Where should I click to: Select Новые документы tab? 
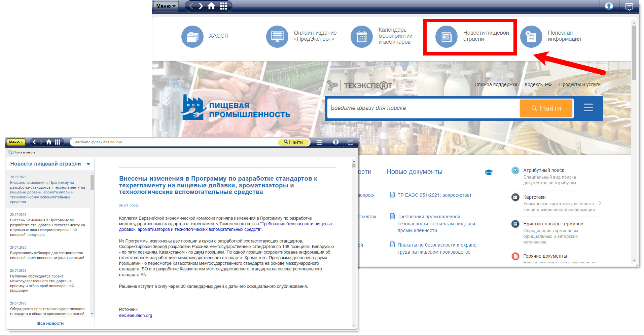[414, 172]
